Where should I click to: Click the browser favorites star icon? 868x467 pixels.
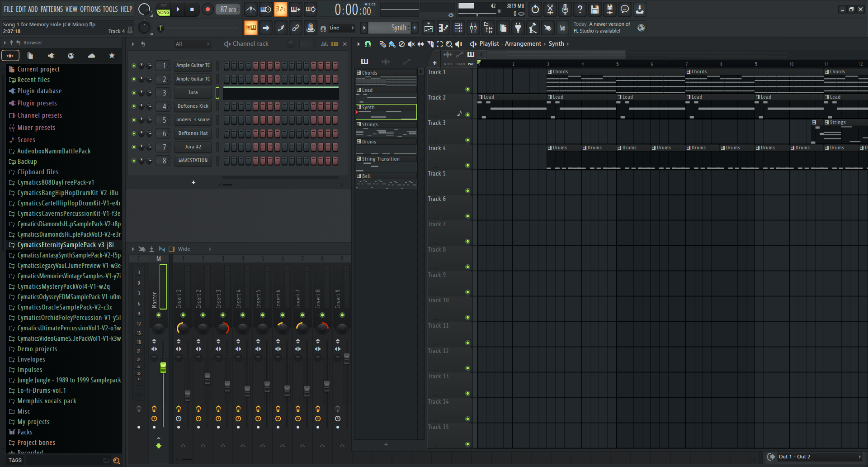click(x=112, y=56)
